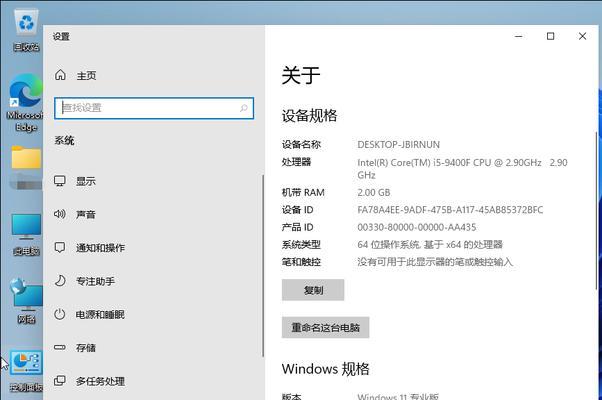The width and height of the screenshot is (602, 400).
Task: Click the 笔和触控 label
Action: point(301,262)
